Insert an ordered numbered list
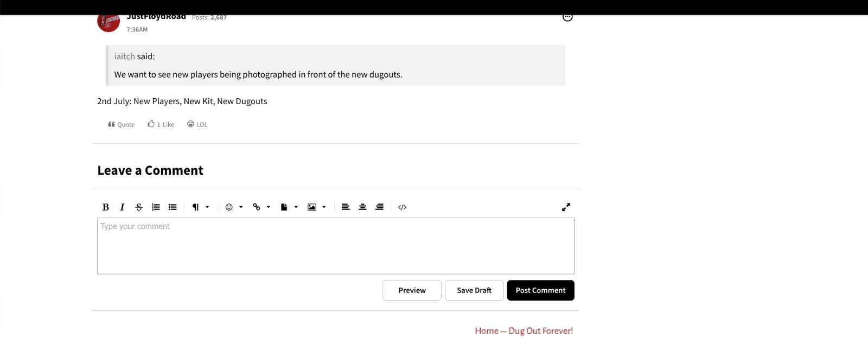The width and height of the screenshot is (868, 363). coord(156,207)
